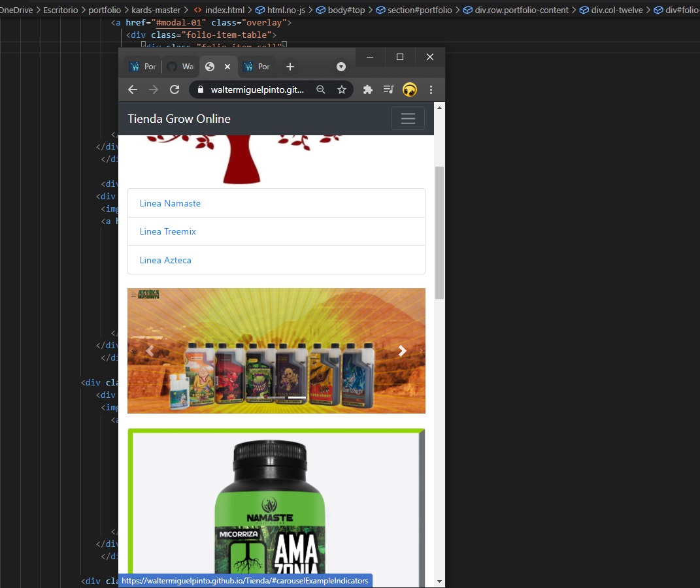Click the headphones profile avatar icon

pos(410,90)
